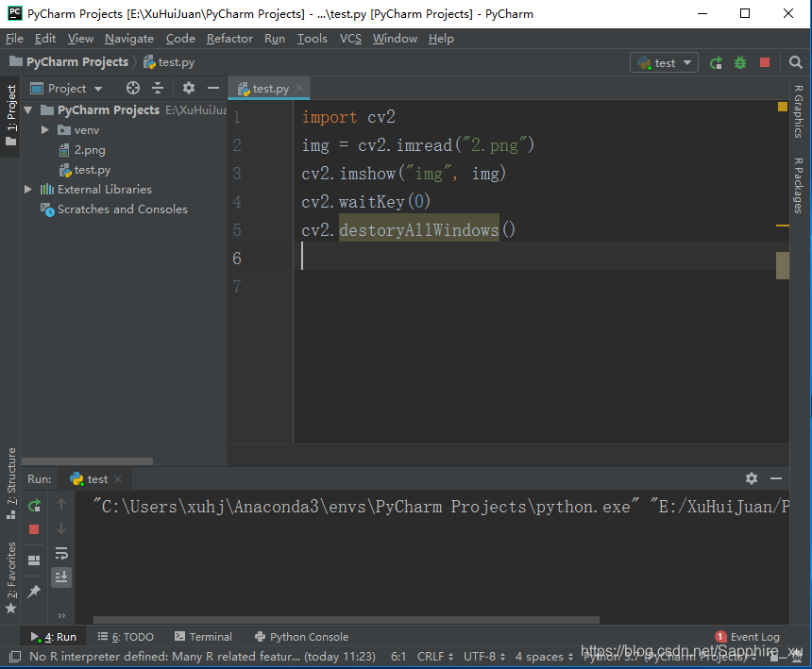Open Search Everywhere with magnifier icon
This screenshot has width=812, height=669.
pos(796,62)
